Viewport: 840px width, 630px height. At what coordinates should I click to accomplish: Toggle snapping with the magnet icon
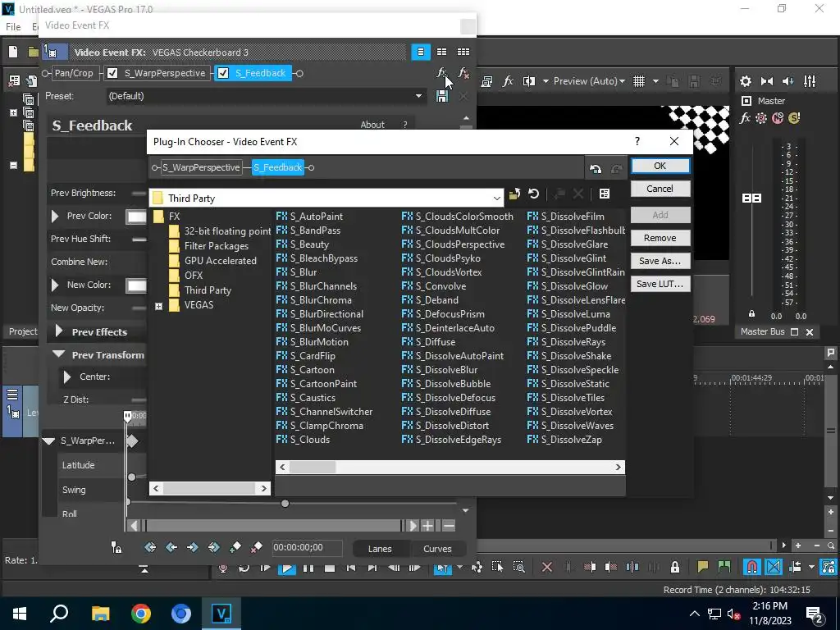[751, 567]
